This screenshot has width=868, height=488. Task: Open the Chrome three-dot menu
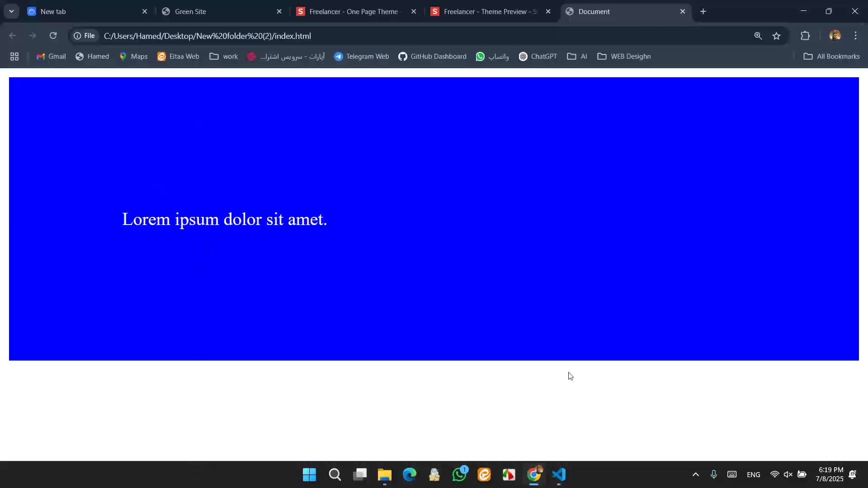(855, 36)
